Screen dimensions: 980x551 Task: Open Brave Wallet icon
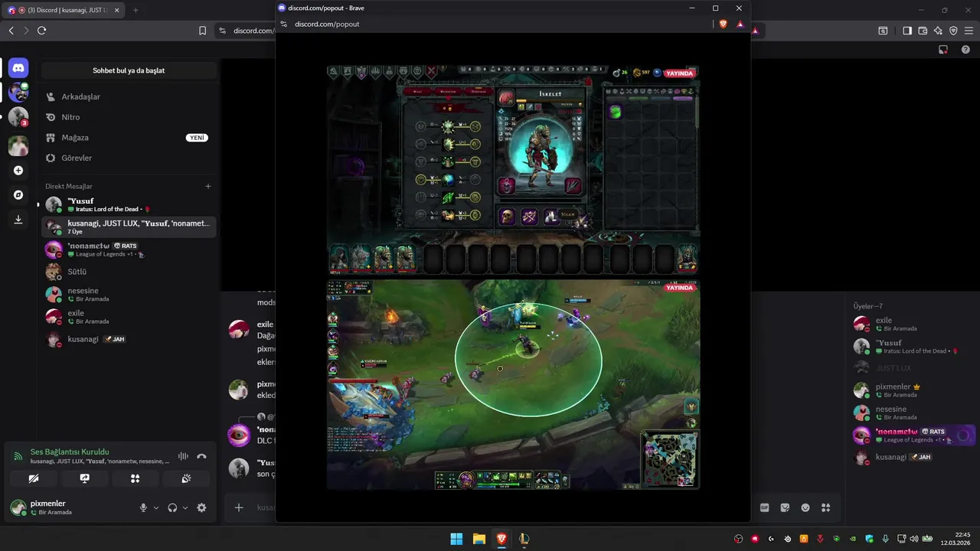923,31
